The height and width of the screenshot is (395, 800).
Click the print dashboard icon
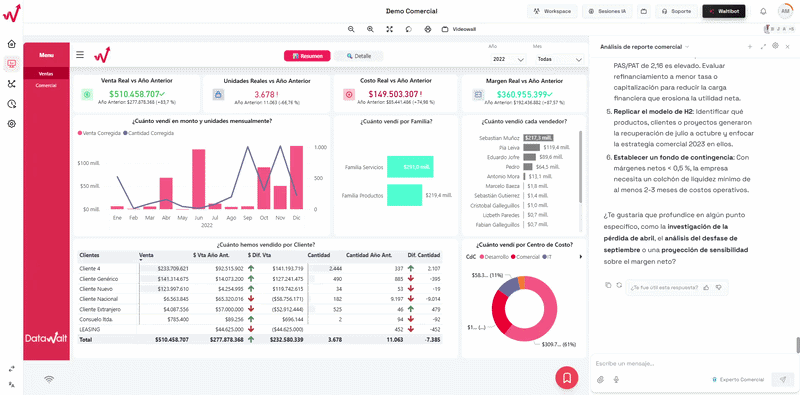point(428,29)
